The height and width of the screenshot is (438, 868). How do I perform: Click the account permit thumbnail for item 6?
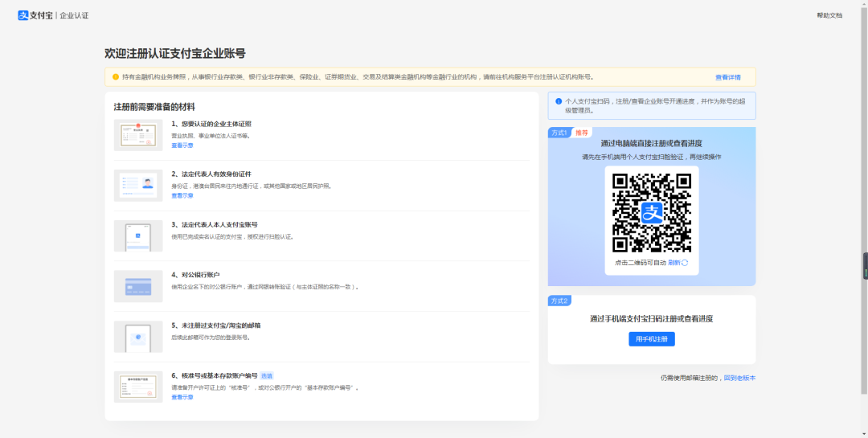coord(138,387)
